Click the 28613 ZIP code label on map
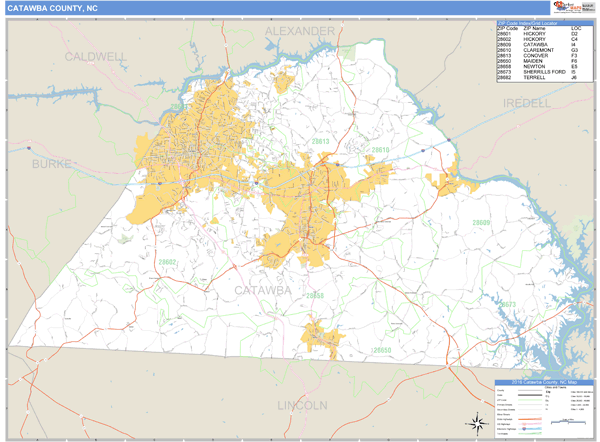The image size is (600, 442). point(320,142)
